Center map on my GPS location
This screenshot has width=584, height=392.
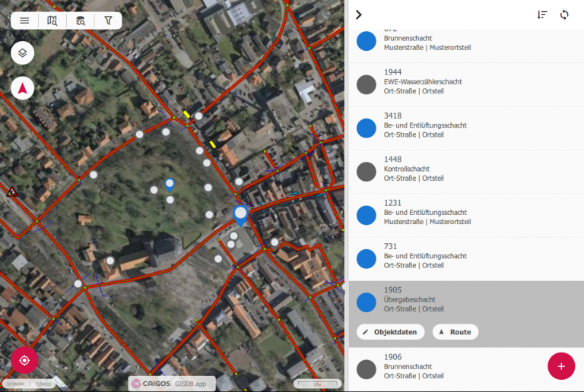(24, 360)
